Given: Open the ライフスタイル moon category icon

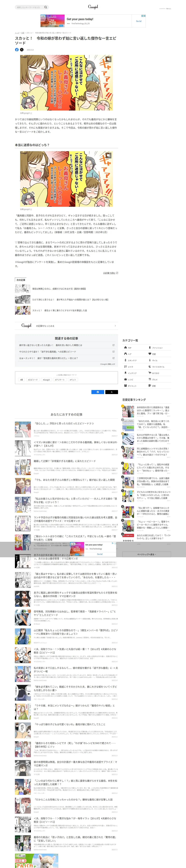Looking at the screenshot, I should pos(150,367).
